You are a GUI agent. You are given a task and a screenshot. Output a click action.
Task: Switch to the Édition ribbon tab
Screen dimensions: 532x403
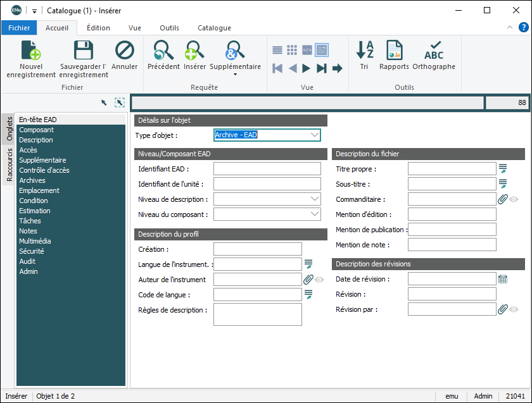[98, 28]
